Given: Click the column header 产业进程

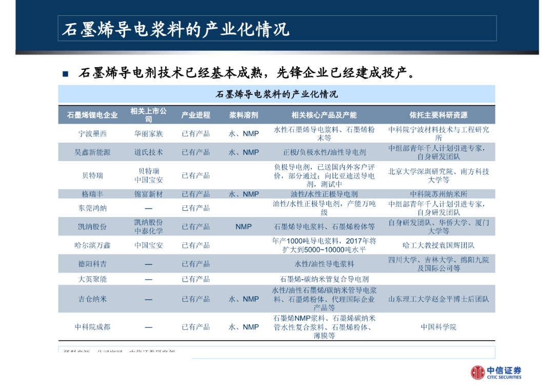Looking at the screenshot, I should coord(196,115).
